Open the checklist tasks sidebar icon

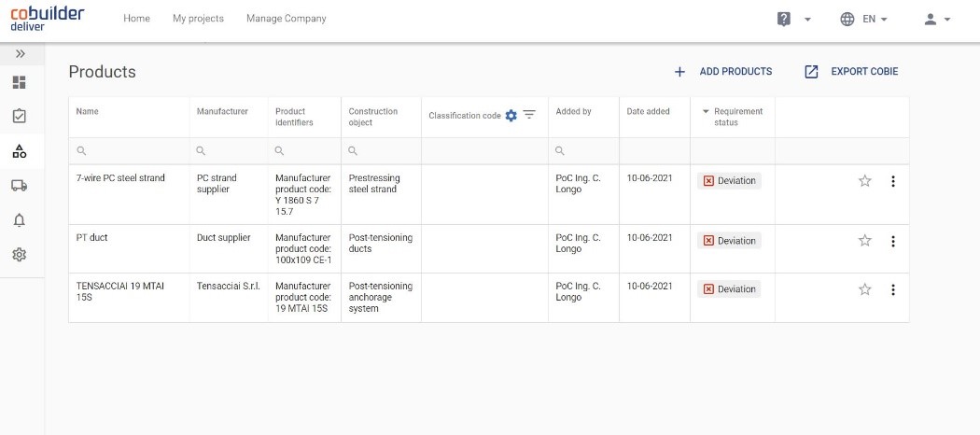tap(19, 117)
